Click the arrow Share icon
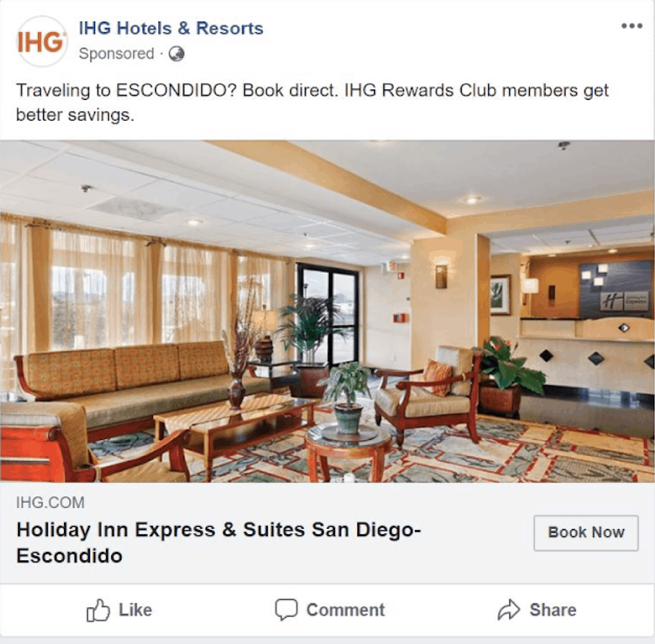Screen dimensions: 655x644 pyautogui.click(x=509, y=610)
